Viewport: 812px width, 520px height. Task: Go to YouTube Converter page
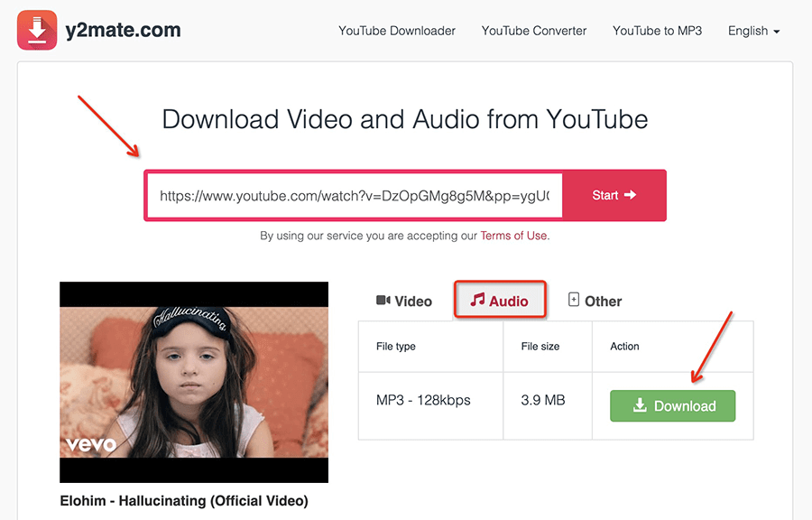534,31
